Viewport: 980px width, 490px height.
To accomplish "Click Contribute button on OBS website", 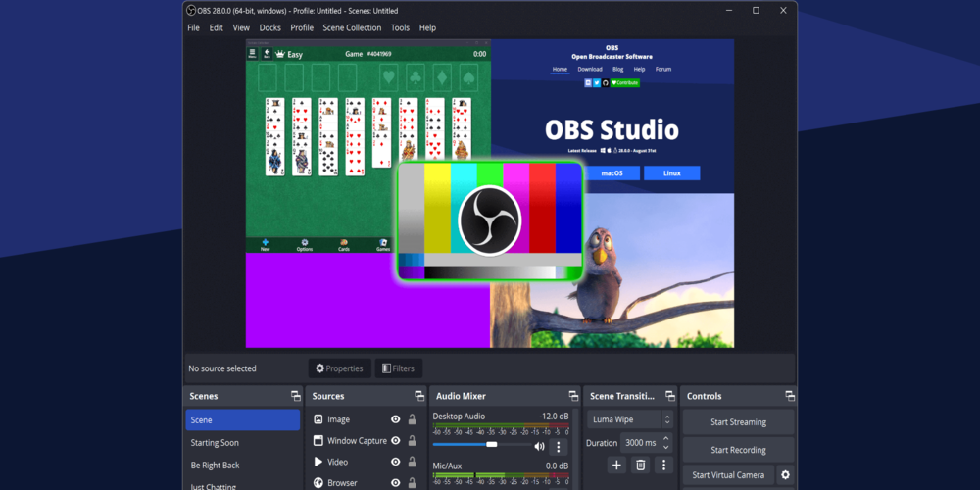I will [625, 82].
